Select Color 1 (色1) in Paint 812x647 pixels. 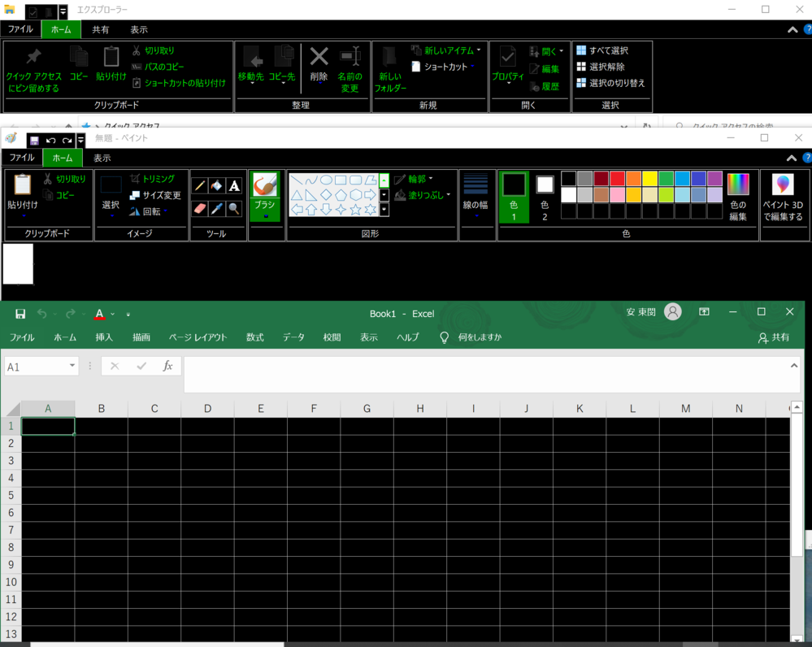(514, 197)
